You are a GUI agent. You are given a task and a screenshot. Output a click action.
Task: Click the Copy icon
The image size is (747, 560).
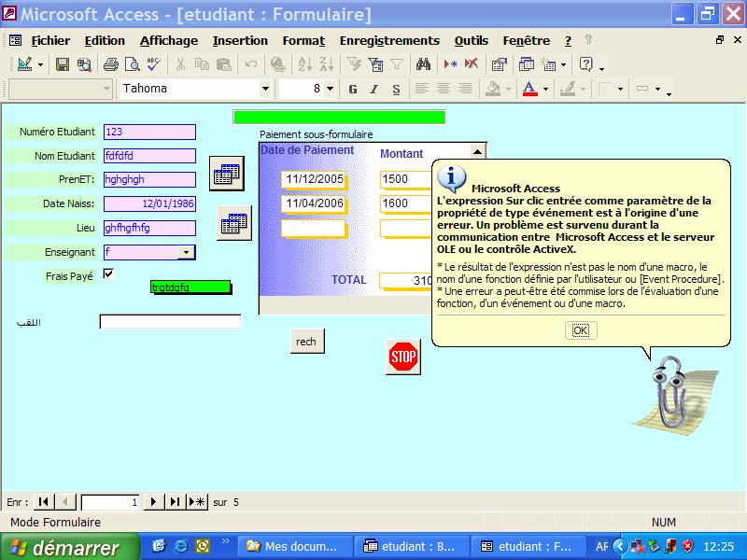(x=202, y=64)
